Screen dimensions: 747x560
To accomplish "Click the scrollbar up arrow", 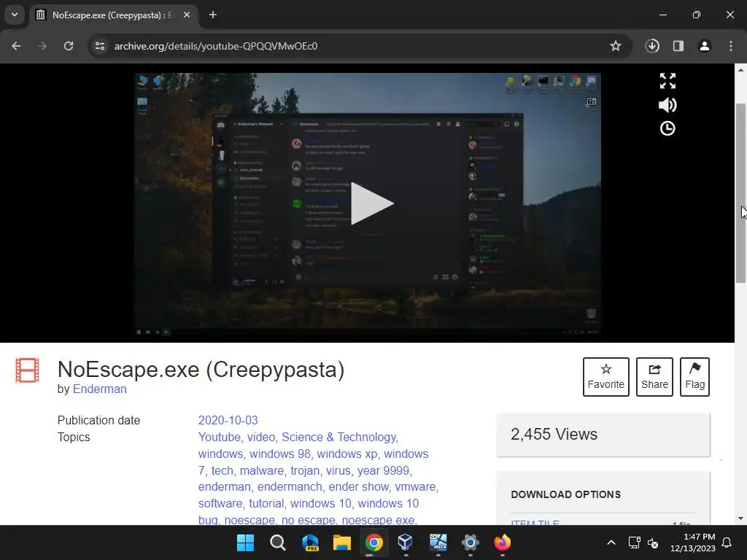I will point(740,70).
